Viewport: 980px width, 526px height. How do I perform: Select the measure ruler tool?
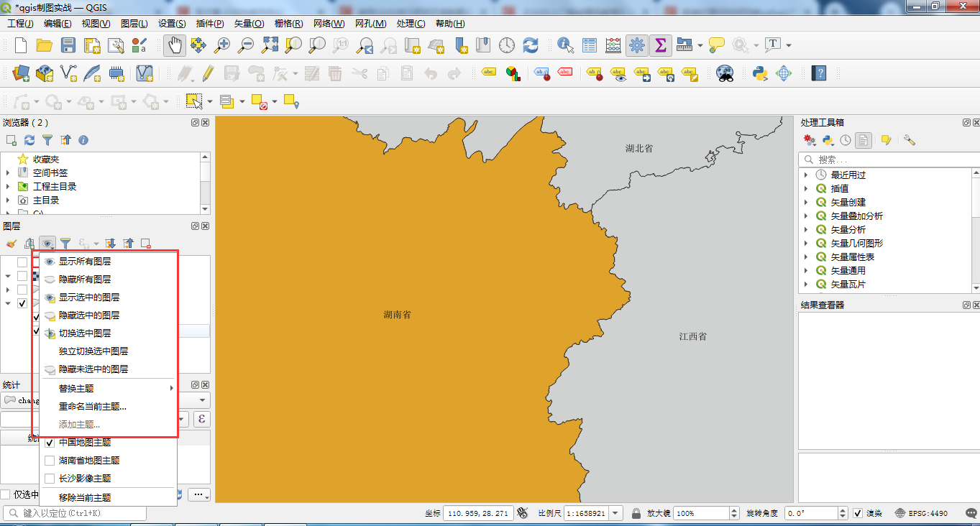pyautogui.click(x=684, y=45)
